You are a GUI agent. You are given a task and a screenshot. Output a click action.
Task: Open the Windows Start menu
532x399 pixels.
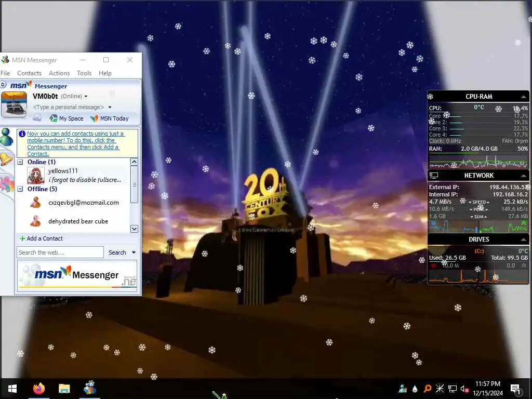12,389
